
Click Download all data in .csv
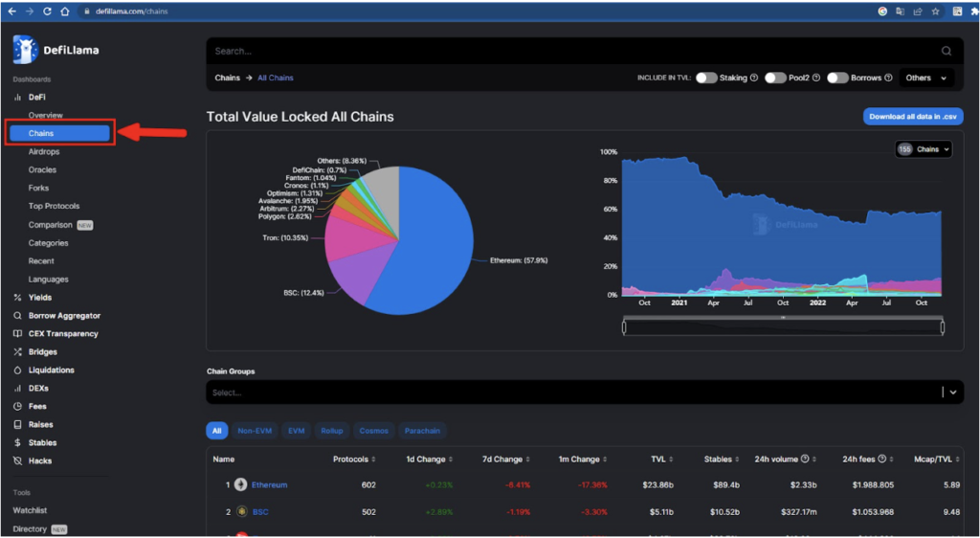pos(913,116)
